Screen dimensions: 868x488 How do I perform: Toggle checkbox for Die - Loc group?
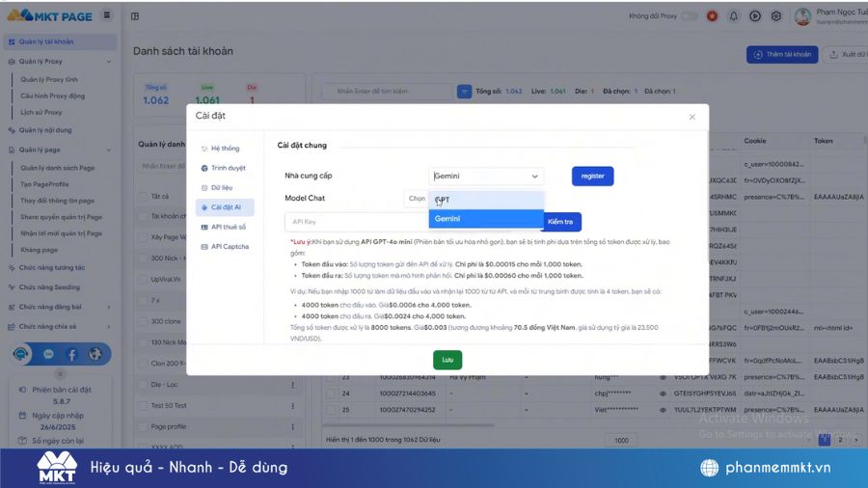pyautogui.click(x=143, y=385)
